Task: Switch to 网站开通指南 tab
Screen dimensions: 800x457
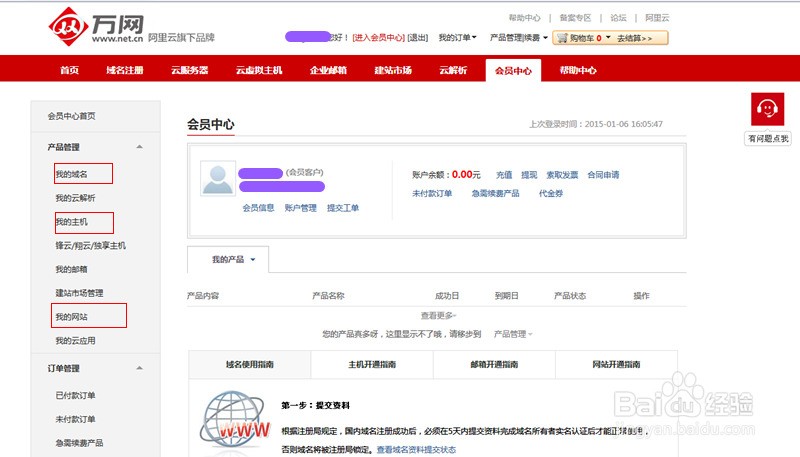Action: click(x=616, y=364)
